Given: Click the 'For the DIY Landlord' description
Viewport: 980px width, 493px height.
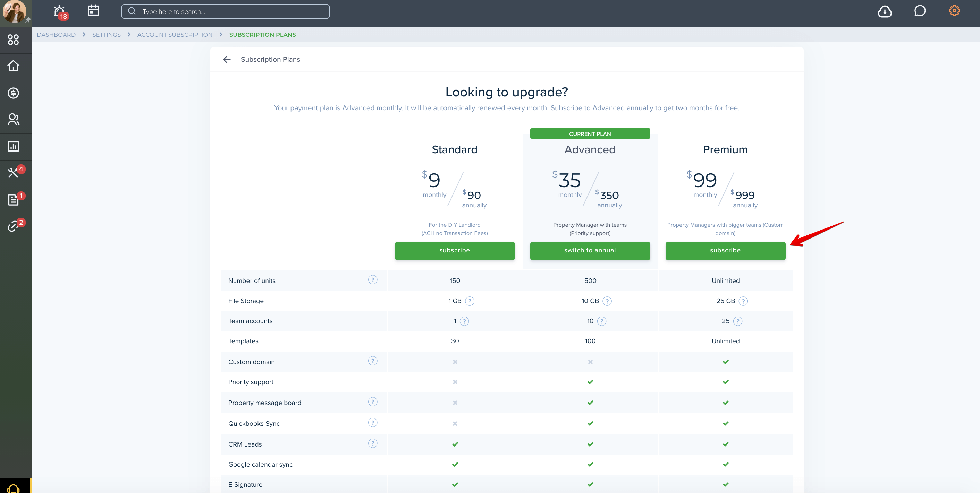Looking at the screenshot, I should [x=455, y=229].
